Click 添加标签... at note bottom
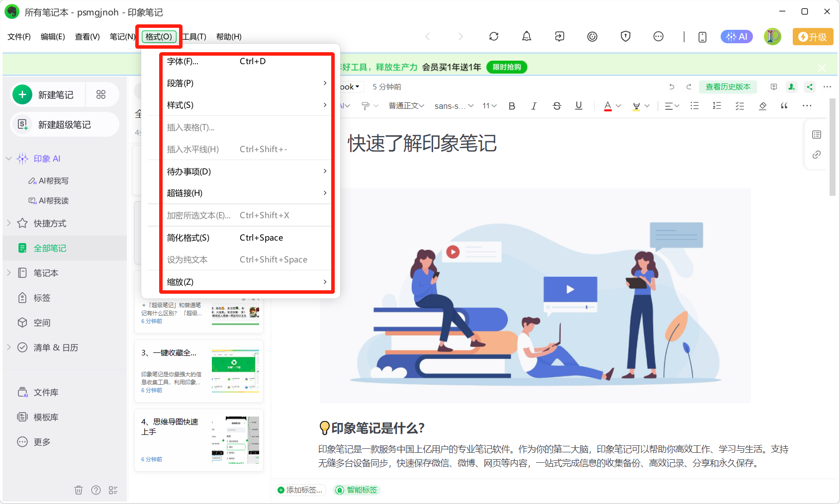Screen dimensions: 840x504 pos(300,490)
